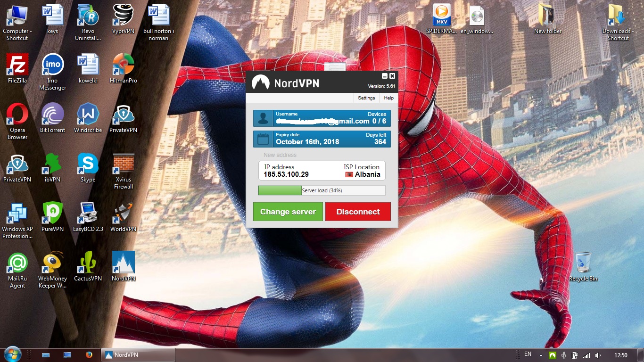Click the Version: 5.61 label

(381, 86)
